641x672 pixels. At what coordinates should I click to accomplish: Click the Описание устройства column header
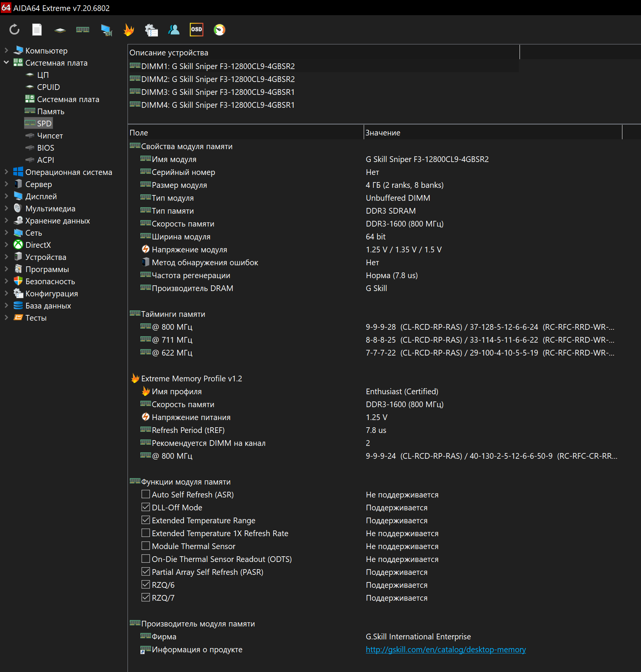point(324,52)
